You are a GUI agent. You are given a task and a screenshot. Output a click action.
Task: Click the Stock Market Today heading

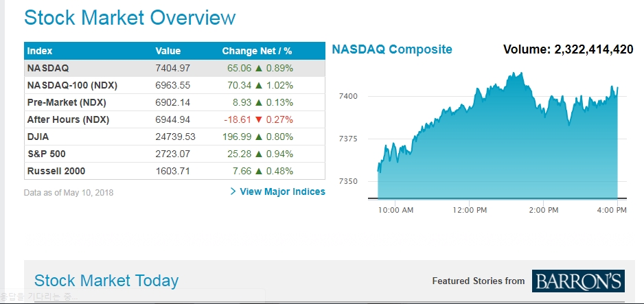tap(106, 281)
